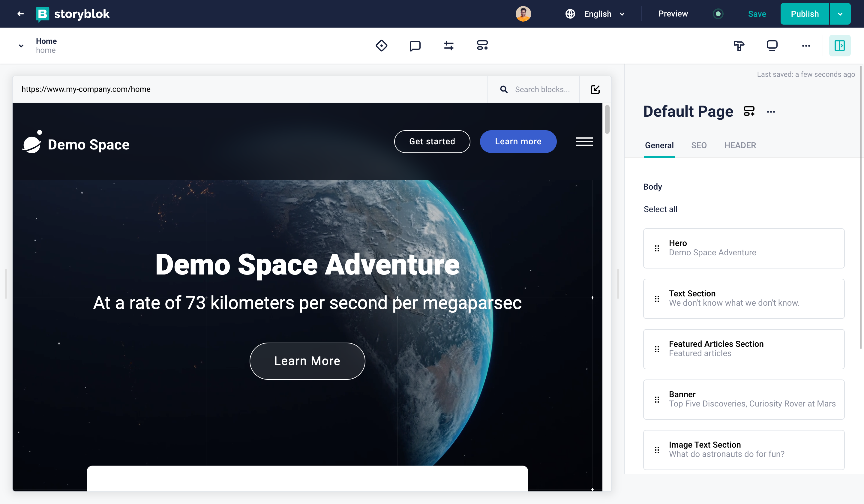Screen dimensions: 864x504
Task: Toggle the green status indicator circle
Action: tap(718, 14)
